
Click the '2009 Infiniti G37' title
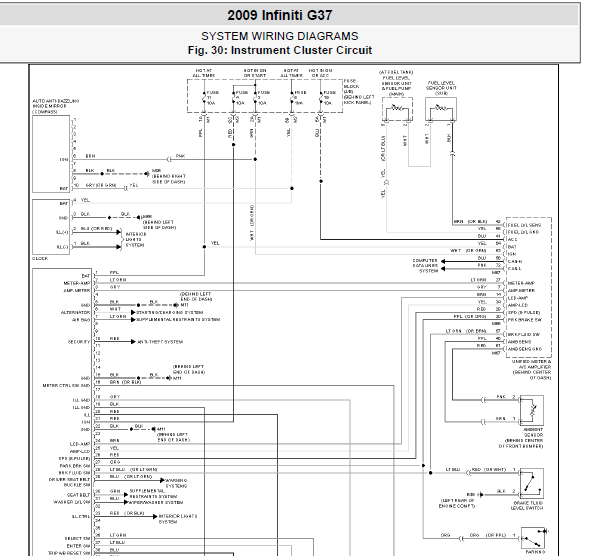click(280, 16)
